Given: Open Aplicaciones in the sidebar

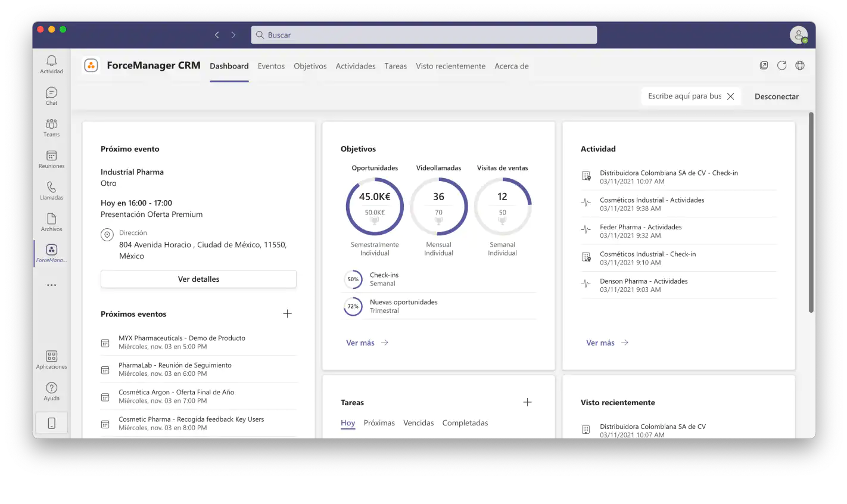Looking at the screenshot, I should click(x=52, y=360).
